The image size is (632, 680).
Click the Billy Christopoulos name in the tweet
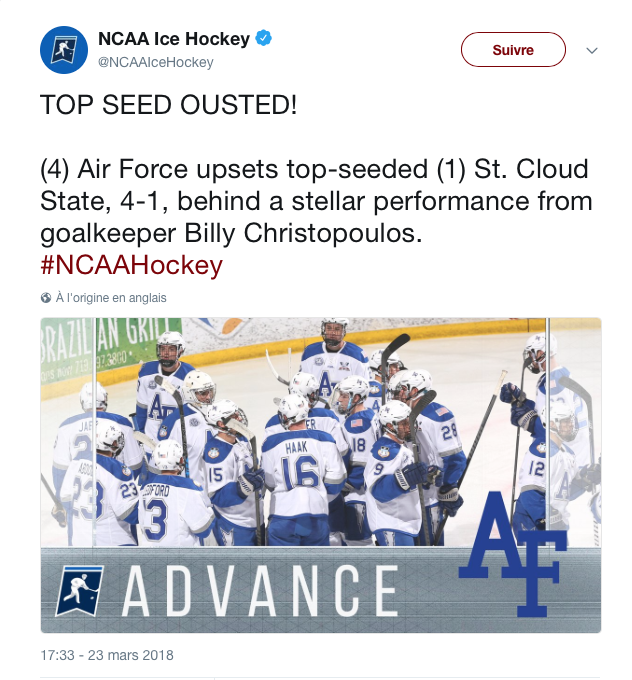(x=303, y=234)
